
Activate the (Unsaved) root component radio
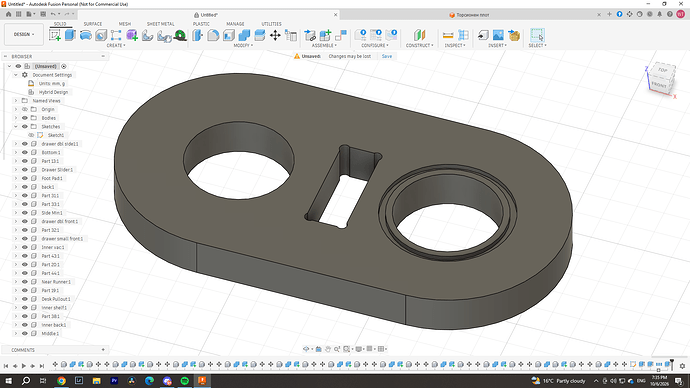tap(64, 66)
